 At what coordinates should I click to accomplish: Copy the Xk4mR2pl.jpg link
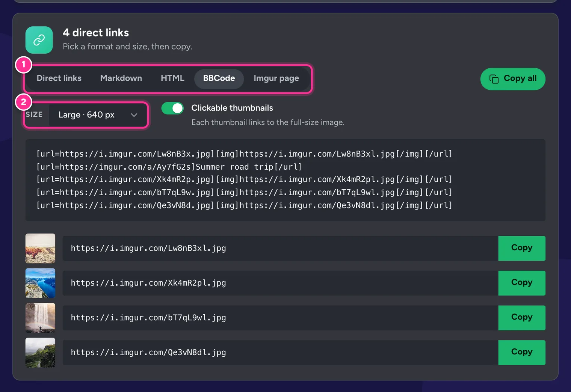522,283
